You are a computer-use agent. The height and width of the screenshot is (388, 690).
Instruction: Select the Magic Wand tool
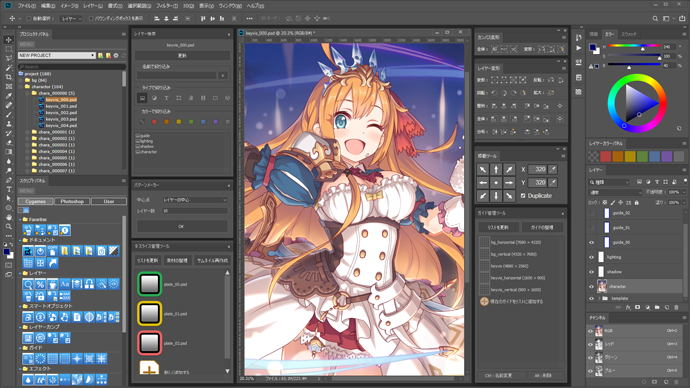pos(8,68)
